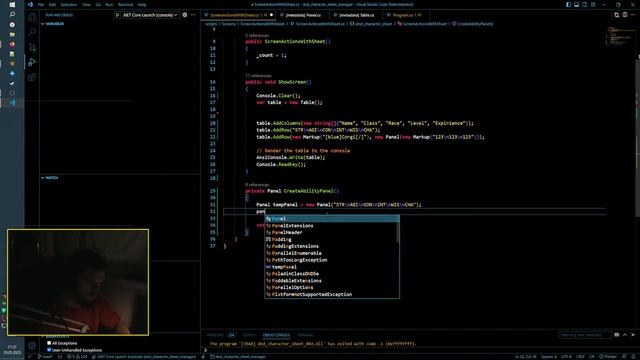Toggle bottom panel layout icon
The image size is (640, 360).
pyautogui.click(x=576, y=4)
